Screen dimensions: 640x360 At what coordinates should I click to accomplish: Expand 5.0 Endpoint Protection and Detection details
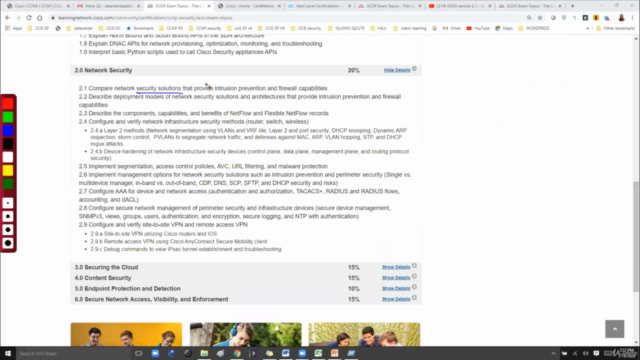coord(396,289)
